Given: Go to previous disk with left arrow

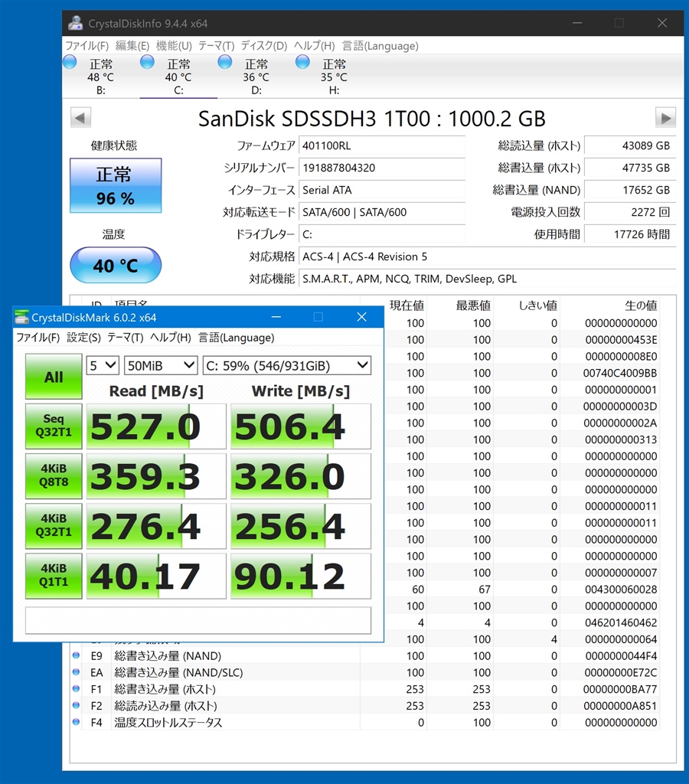Looking at the screenshot, I should click(80, 118).
